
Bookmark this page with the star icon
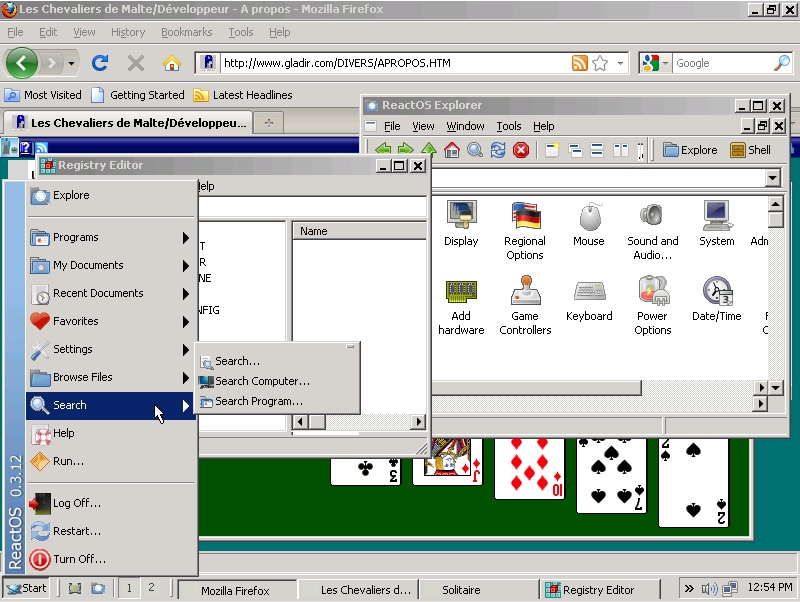pyautogui.click(x=600, y=63)
